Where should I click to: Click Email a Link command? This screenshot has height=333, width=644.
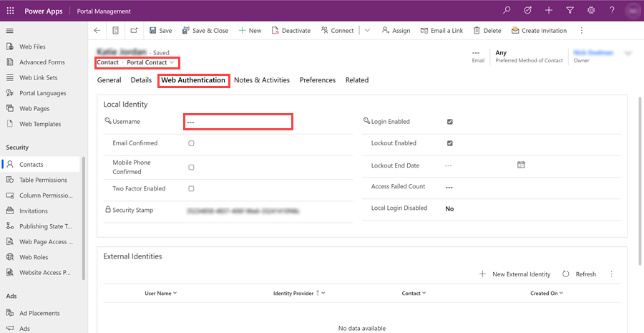(441, 30)
